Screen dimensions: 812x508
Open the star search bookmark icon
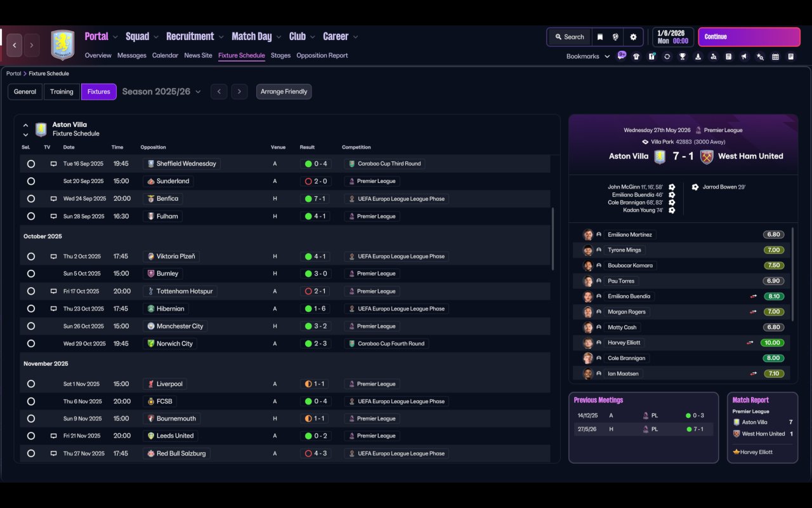(x=760, y=57)
